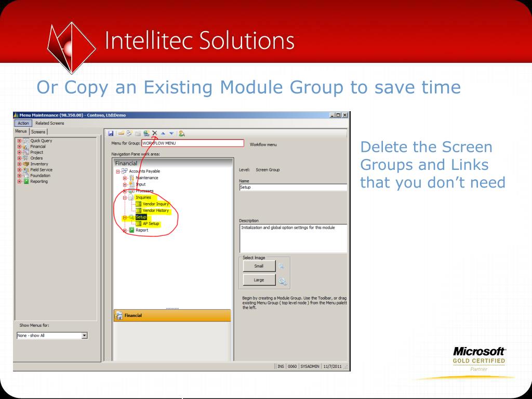This screenshot has height=399, width=532.
Task: Click the 11/7/2011 status bar date
Action: [x=332, y=366]
